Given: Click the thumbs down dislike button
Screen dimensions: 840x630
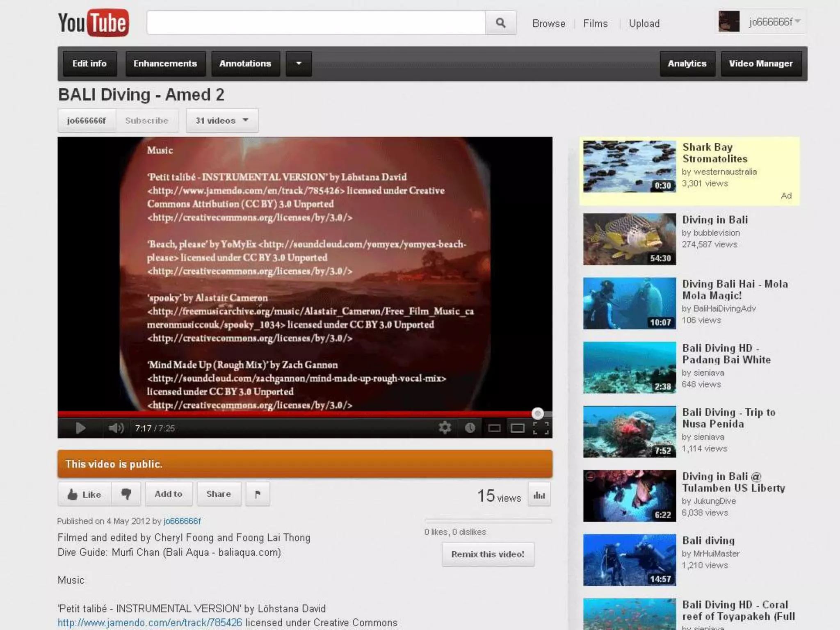Looking at the screenshot, I should coord(126,494).
